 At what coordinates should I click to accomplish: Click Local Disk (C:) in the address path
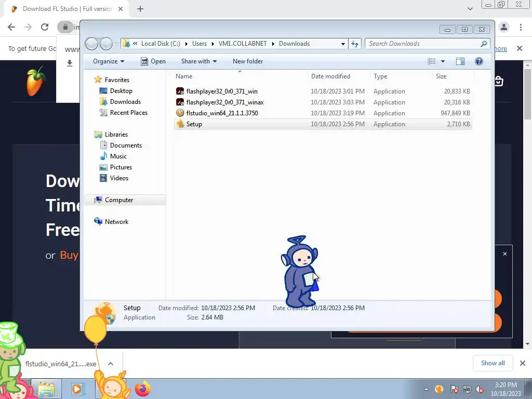point(161,44)
